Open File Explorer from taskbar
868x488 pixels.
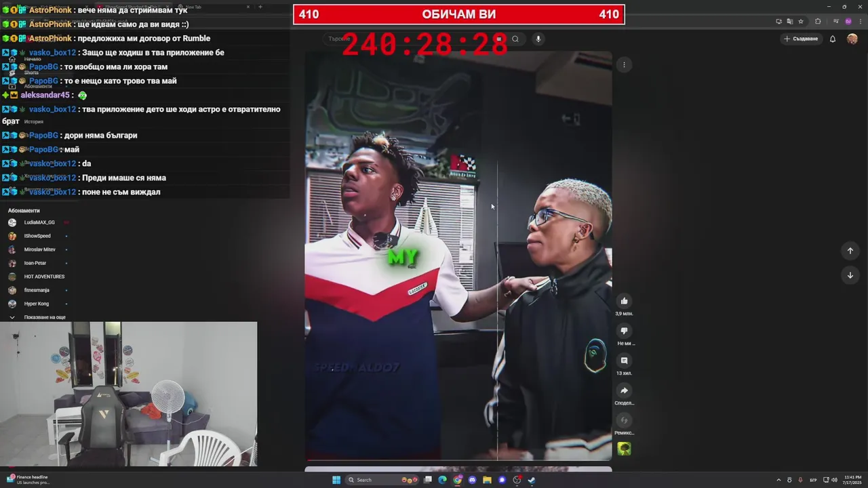click(487, 480)
